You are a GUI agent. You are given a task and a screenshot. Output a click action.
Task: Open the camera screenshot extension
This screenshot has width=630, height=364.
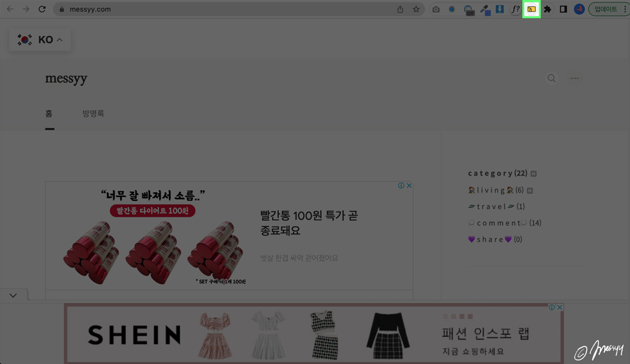tap(436, 9)
